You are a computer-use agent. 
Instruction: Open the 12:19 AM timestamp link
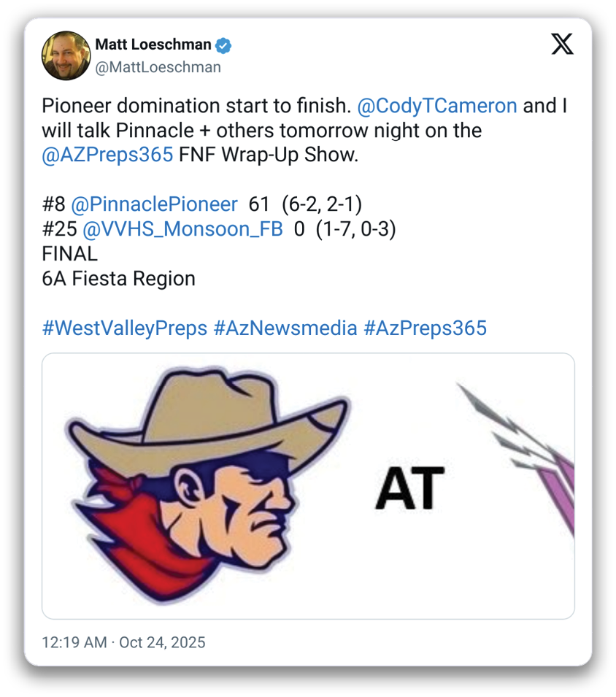tap(74, 642)
